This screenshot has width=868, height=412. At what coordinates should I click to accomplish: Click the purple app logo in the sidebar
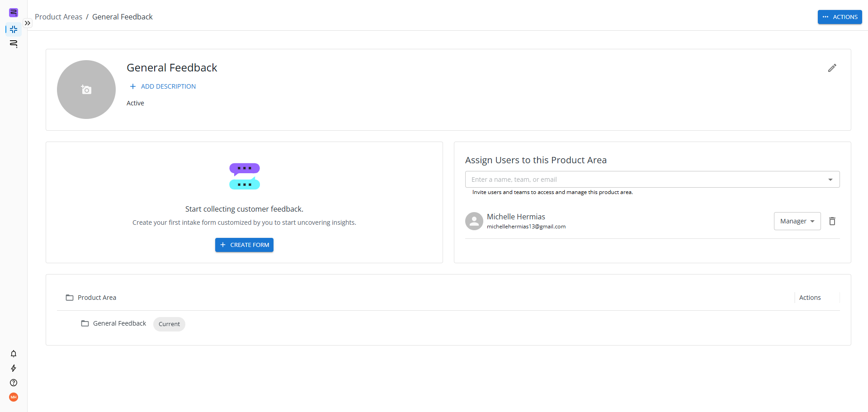coord(14,13)
